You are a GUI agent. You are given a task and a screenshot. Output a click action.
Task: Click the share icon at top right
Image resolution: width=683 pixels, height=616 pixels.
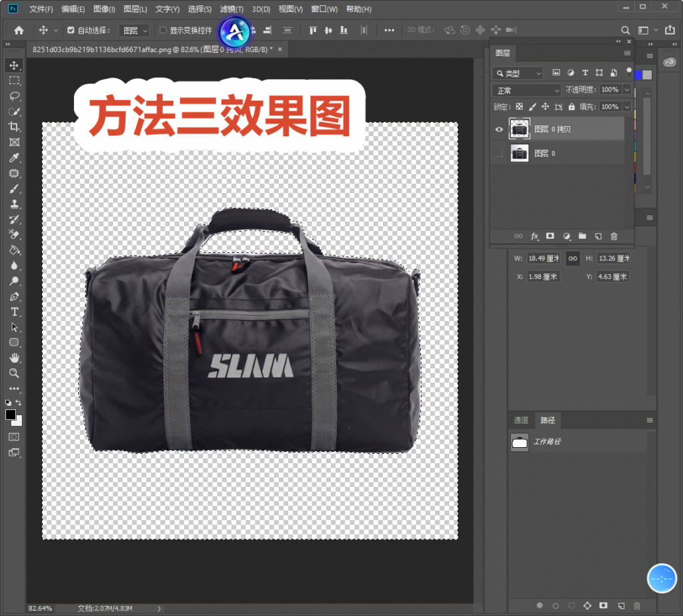(670, 29)
